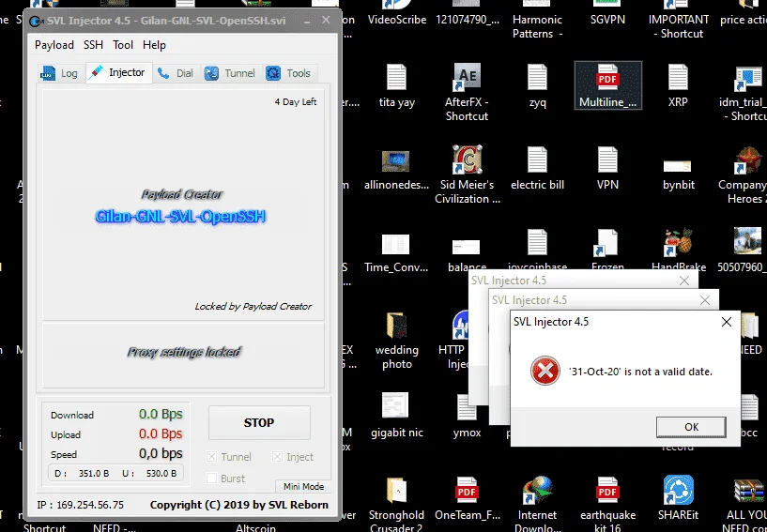Select the HTTP Injector desktop icon

pyautogui.click(x=455, y=341)
